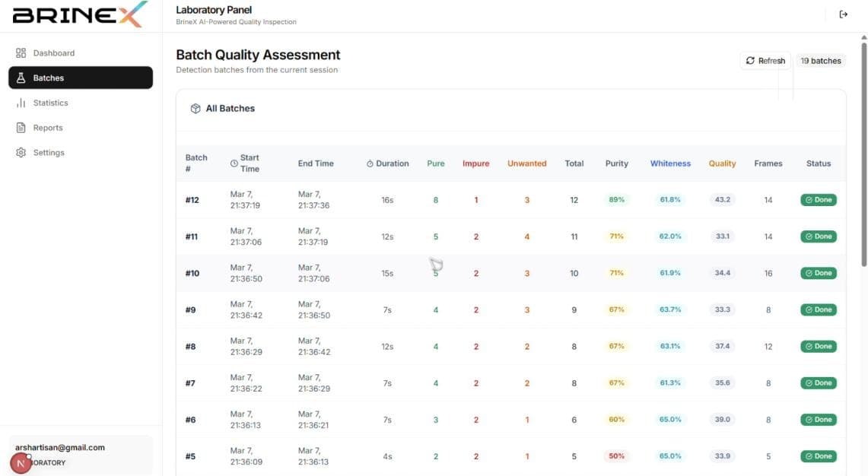Click the Done badge for batch #6

pos(819,420)
